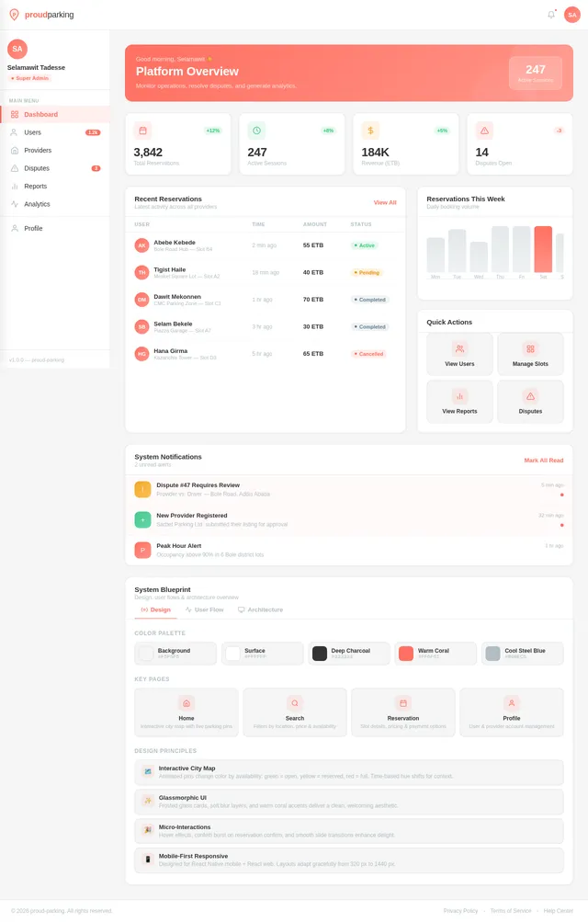Click the orange Dispute #47 notification icon
The image size is (588, 922).
click(142, 489)
